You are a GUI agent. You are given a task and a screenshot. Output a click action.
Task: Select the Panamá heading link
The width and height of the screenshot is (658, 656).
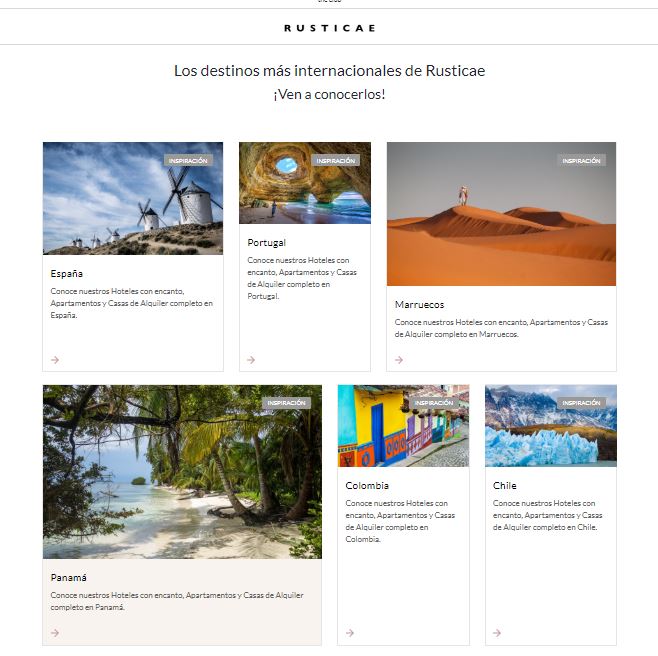click(x=68, y=578)
